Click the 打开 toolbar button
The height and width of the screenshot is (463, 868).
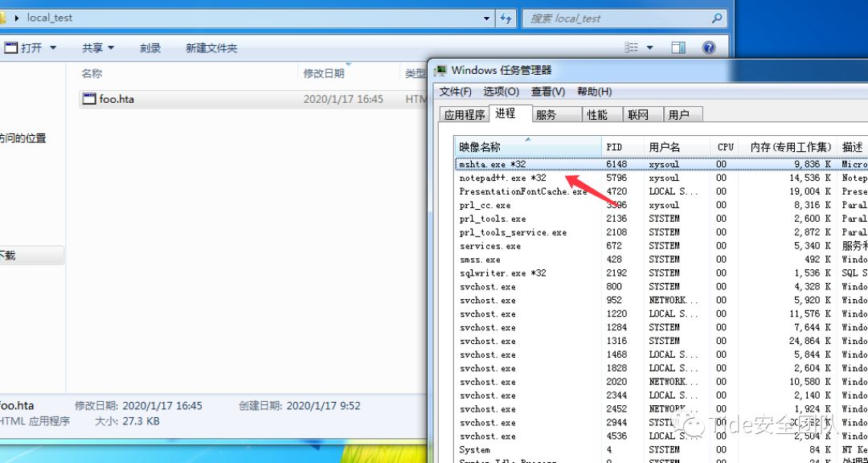coord(24,47)
